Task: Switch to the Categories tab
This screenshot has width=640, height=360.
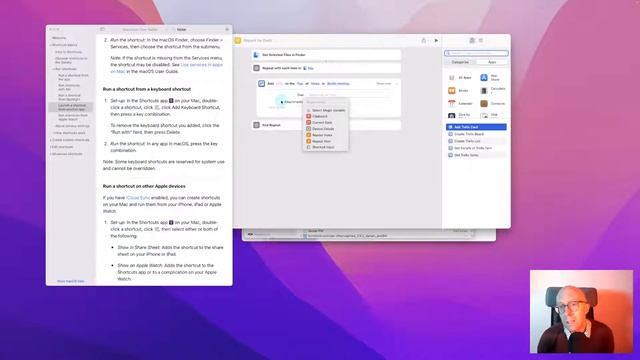Action: point(460,62)
